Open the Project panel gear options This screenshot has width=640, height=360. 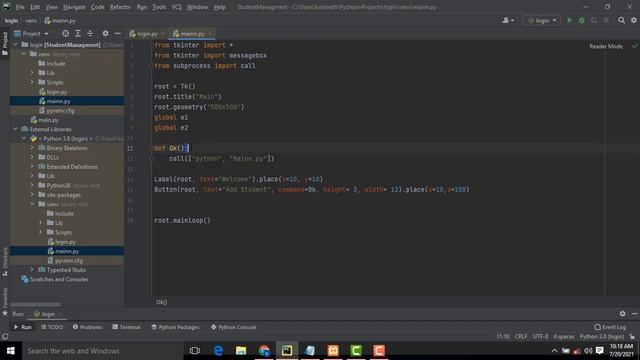click(105, 33)
